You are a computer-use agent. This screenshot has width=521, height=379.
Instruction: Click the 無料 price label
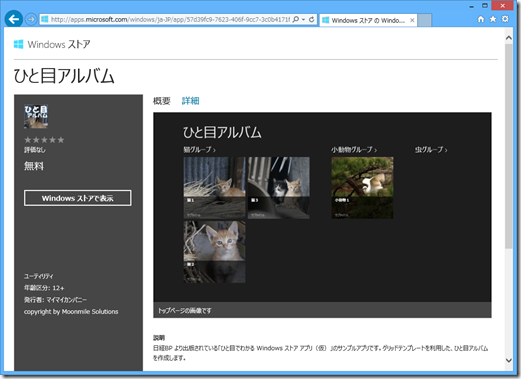[34, 166]
